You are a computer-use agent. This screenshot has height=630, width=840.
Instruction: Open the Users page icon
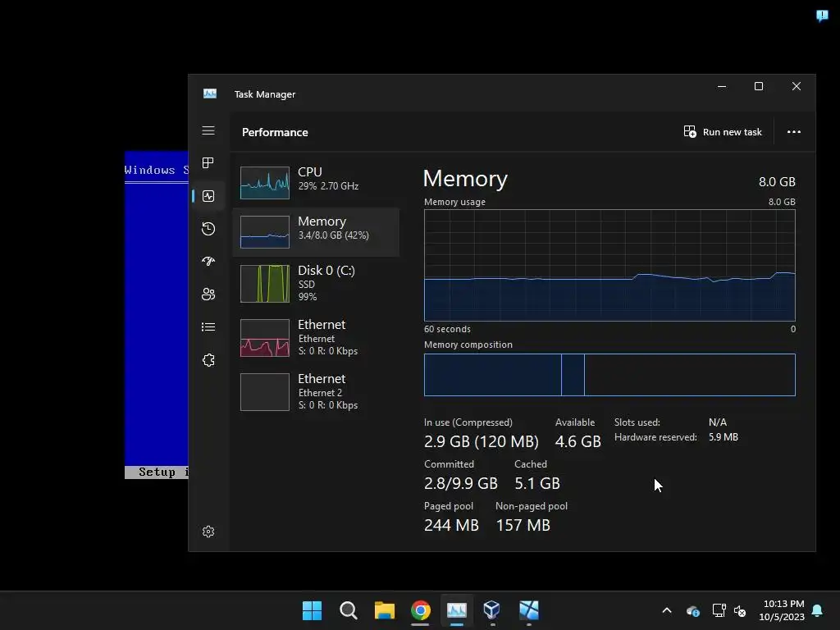click(x=208, y=294)
